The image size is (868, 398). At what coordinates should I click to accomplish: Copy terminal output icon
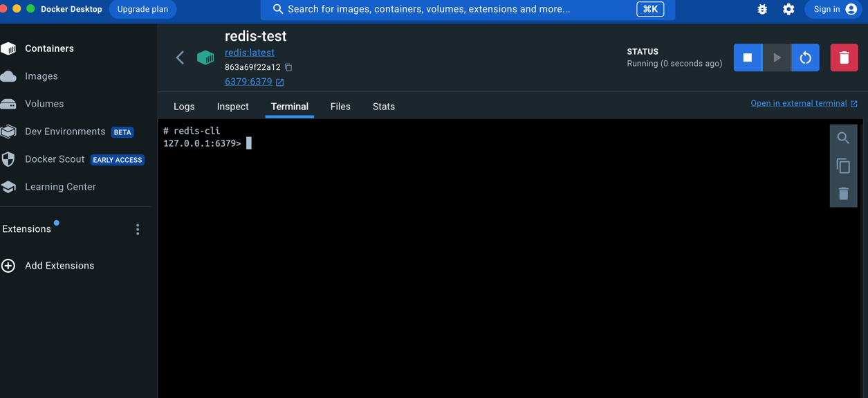coord(843,166)
